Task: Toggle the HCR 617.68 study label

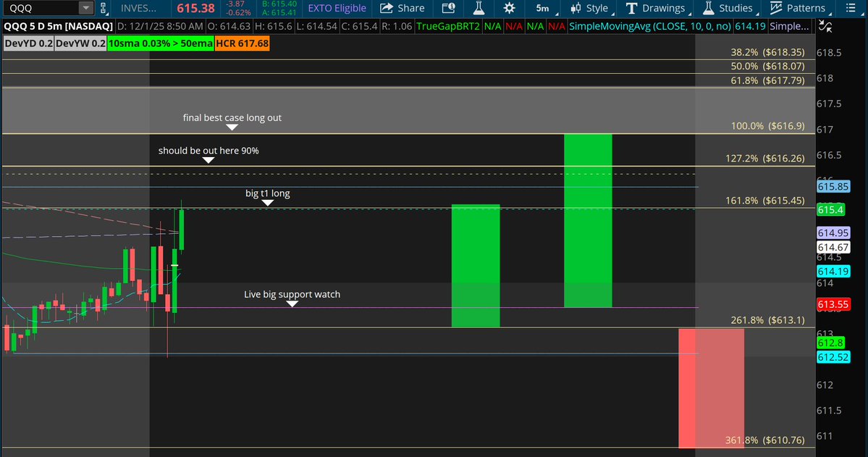Action: [242, 43]
